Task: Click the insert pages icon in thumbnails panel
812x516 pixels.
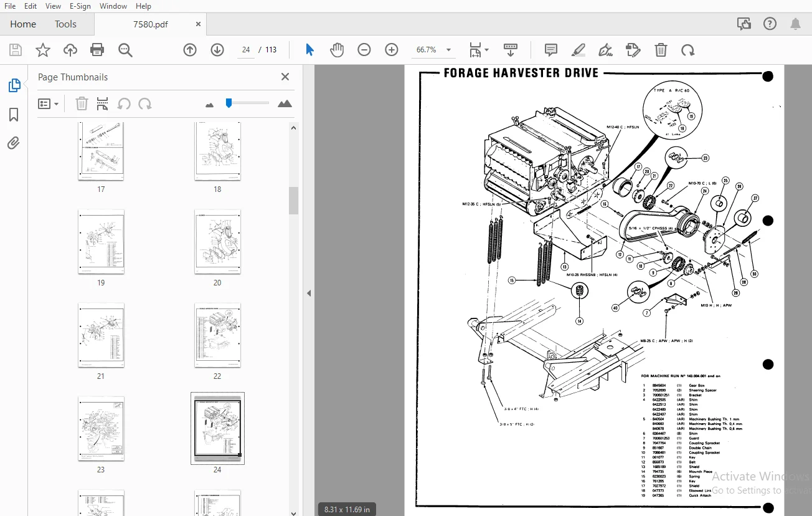Action: point(103,104)
